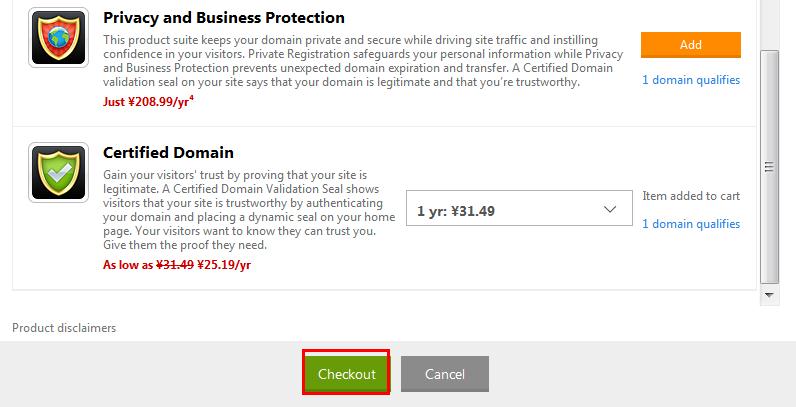Select the 'Certified Domain' heading
Viewport: 796px width, 407px height.
(x=169, y=152)
